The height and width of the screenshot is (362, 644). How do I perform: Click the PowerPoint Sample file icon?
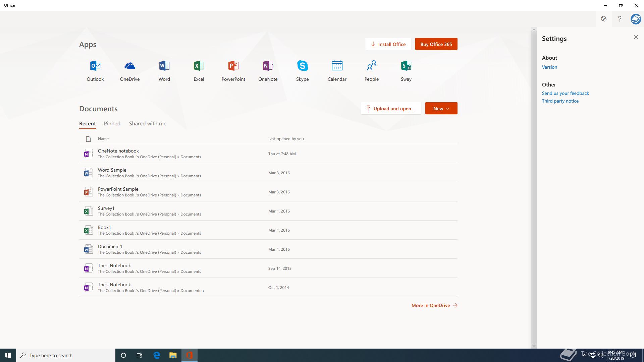tap(88, 192)
